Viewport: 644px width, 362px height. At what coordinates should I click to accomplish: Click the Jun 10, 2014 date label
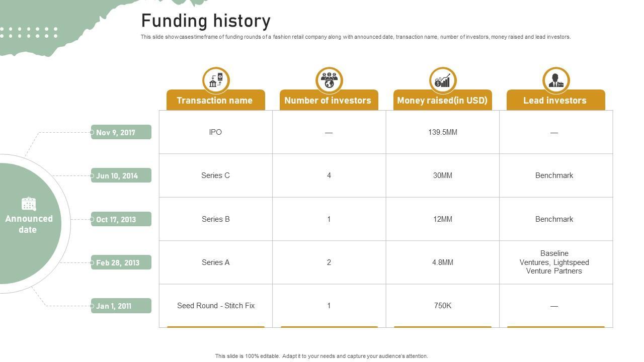(x=121, y=175)
